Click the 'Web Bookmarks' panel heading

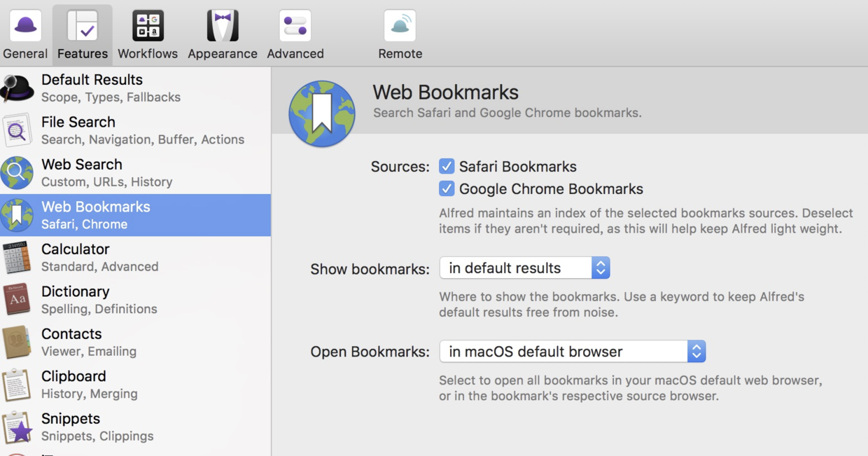[x=446, y=92]
